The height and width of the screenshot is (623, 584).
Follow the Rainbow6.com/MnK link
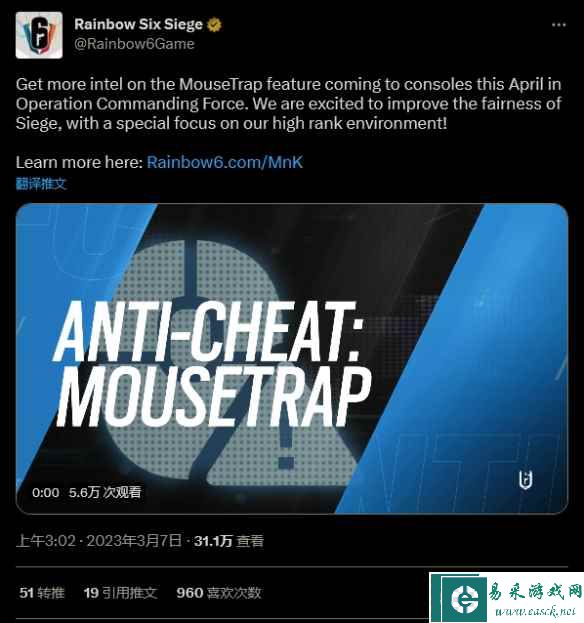tap(225, 162)
